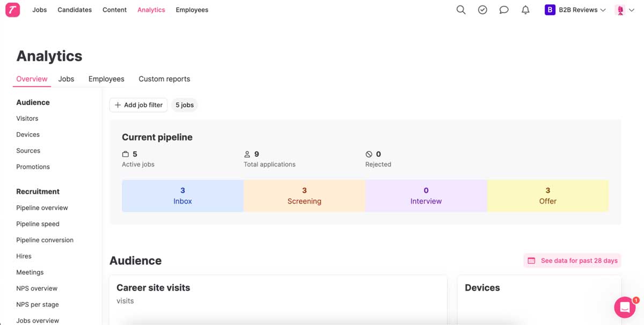The image size is (644, 325).
Task: Click See data for past 28 days
Action: click(572, 260)
